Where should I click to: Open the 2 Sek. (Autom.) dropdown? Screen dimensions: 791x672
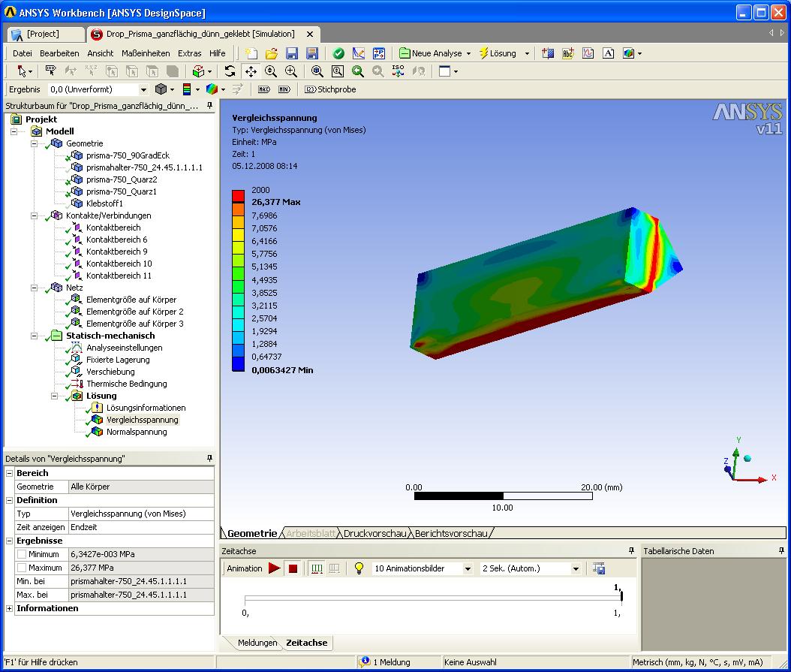pyautogui.click(x=576, y=569)
